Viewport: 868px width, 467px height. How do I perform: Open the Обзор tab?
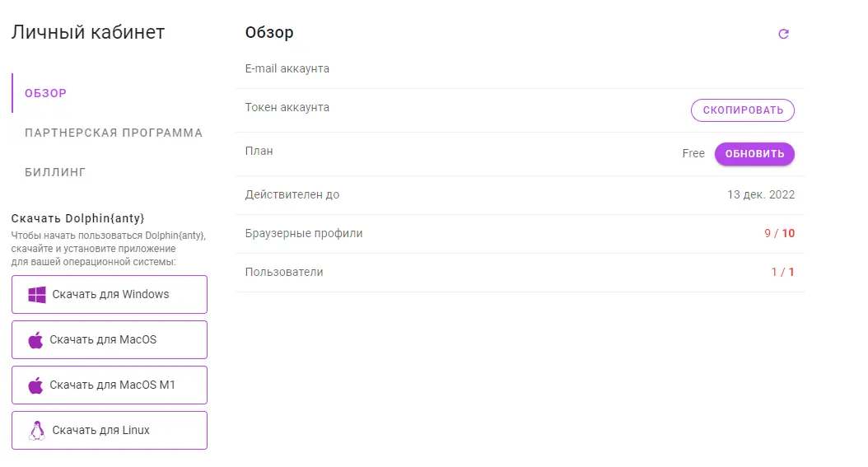click(45, 93)
